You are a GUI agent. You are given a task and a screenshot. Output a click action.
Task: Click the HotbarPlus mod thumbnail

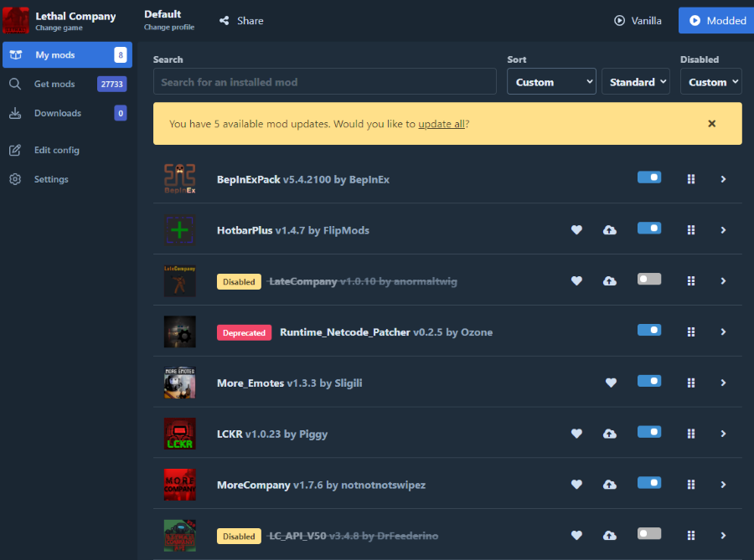(x=180, y=230)
